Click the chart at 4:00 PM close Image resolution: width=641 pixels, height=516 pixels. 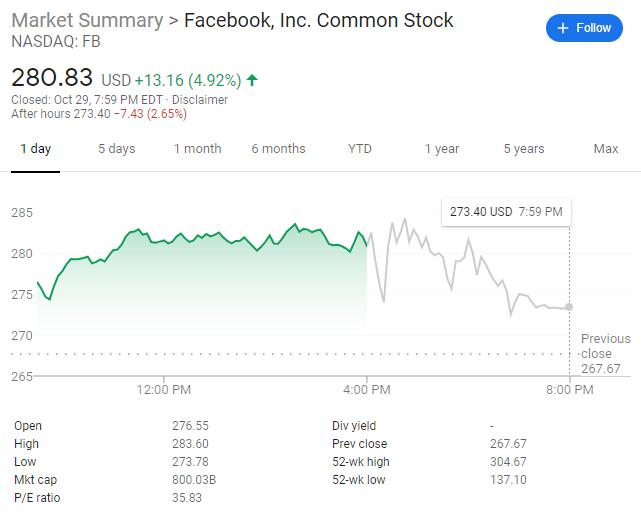point(367,245)
